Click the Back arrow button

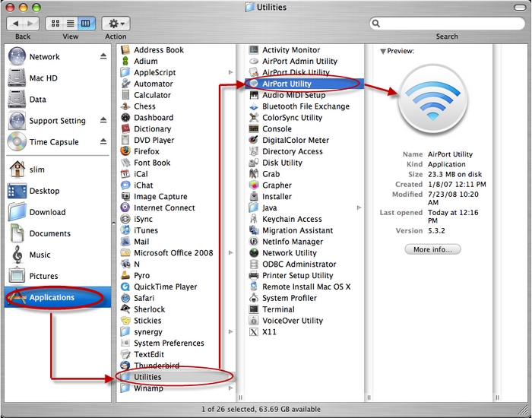(15, 24)
